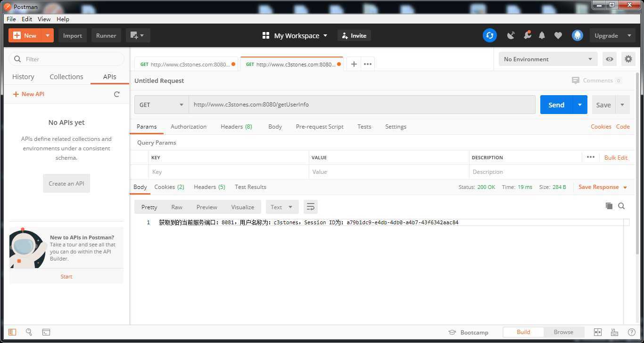Open the notifications bell
644x343 pixels.
(542, 35)
